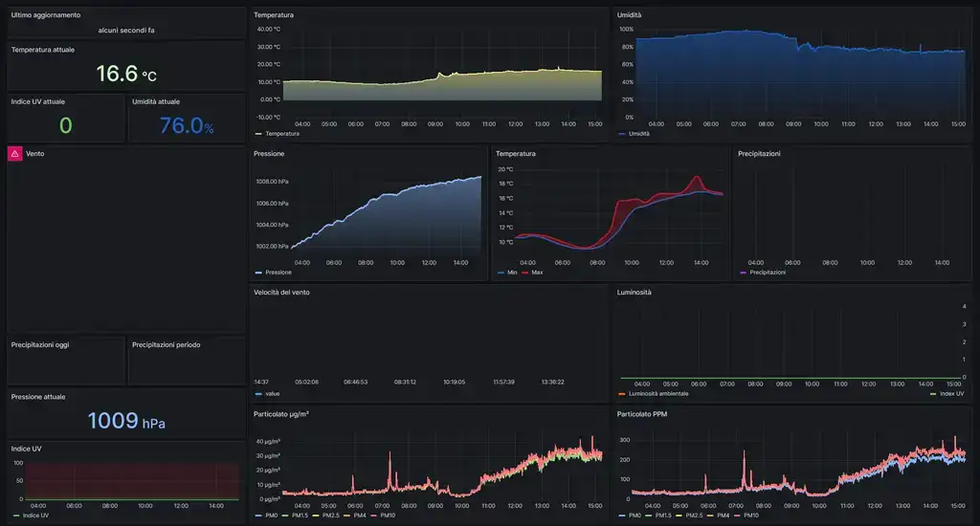The image size is (980, 526).
Task: Open the Velocità del vento panel menu
Action: click(x=281, y=292)
